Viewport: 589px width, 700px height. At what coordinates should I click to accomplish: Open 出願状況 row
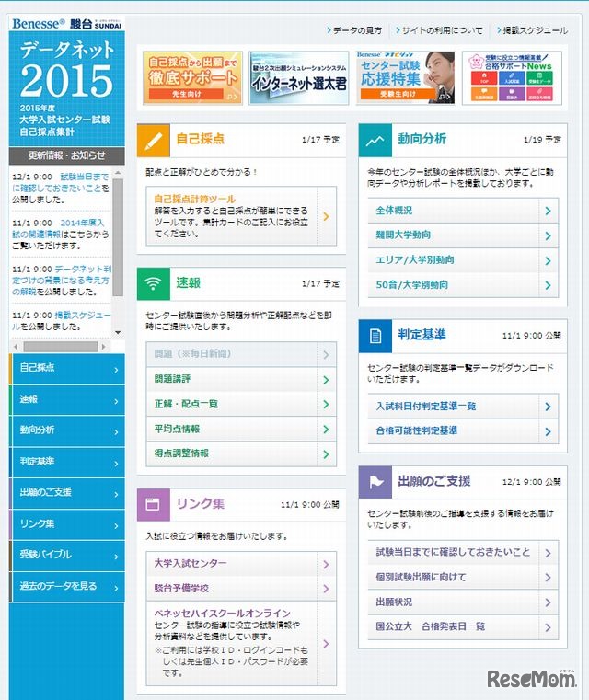point(463,602)
